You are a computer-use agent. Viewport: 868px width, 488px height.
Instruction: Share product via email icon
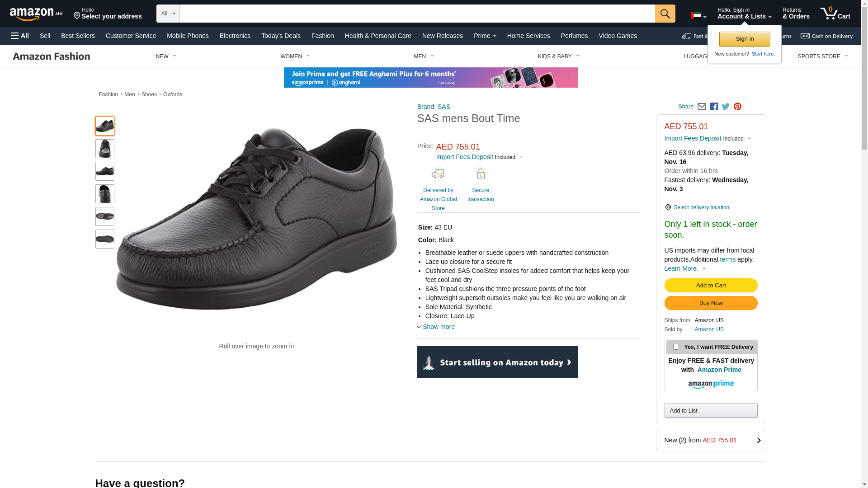point(702,107)
